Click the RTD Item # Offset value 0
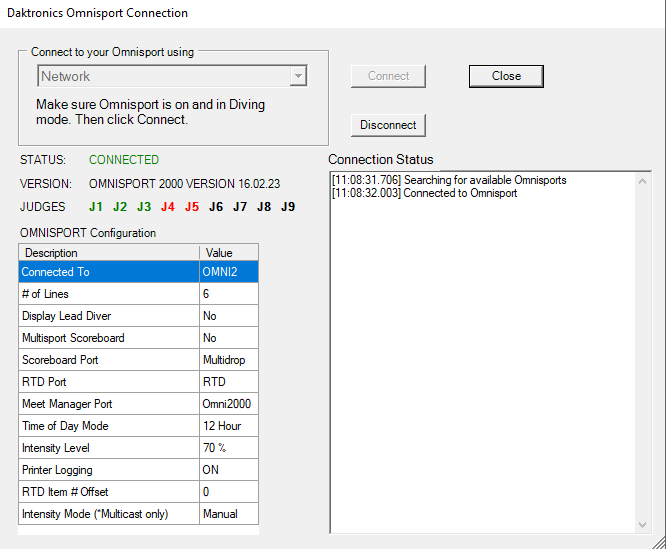 229,492
